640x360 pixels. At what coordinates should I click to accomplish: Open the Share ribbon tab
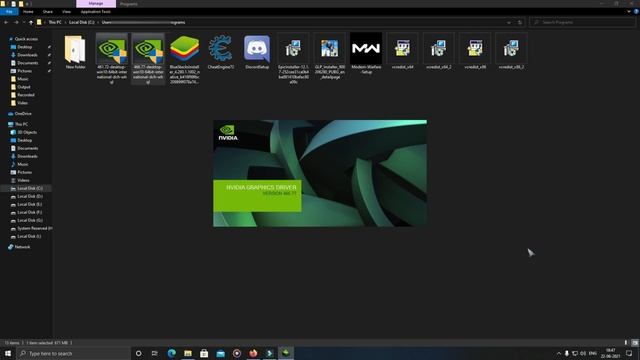[48, 12]
